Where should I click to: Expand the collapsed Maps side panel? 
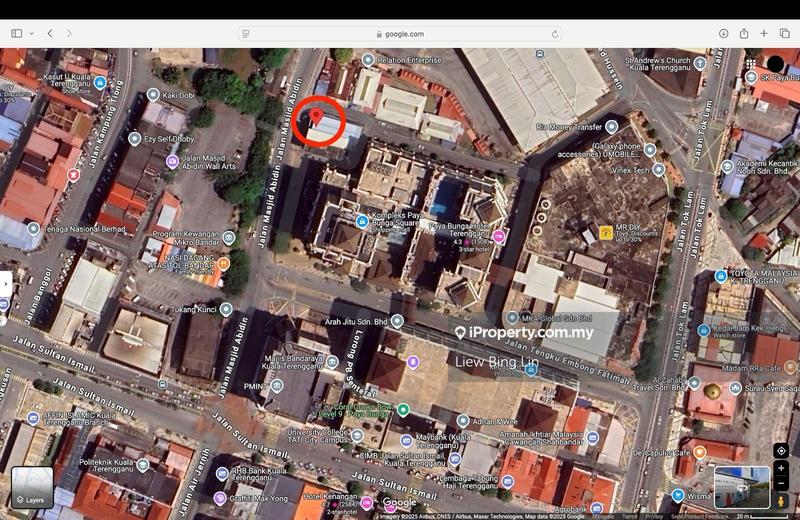pyautogui.click(x=5, y=283)
